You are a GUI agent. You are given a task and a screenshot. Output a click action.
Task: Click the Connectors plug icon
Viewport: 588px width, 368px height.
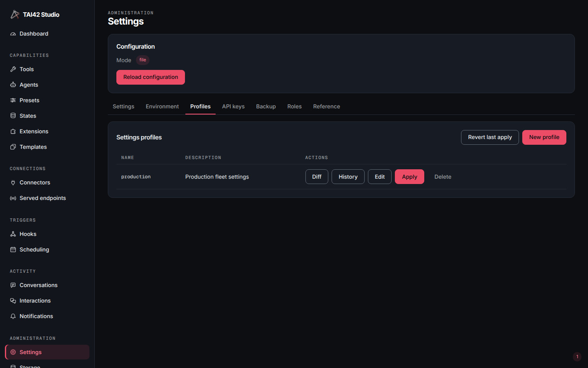point(13,183)
